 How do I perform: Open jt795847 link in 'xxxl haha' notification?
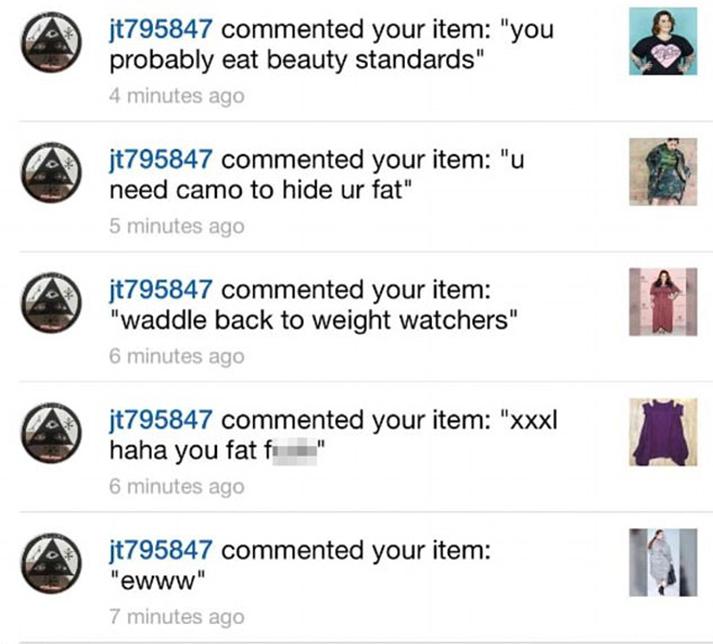pyautogui.click(x=161, y=421)
